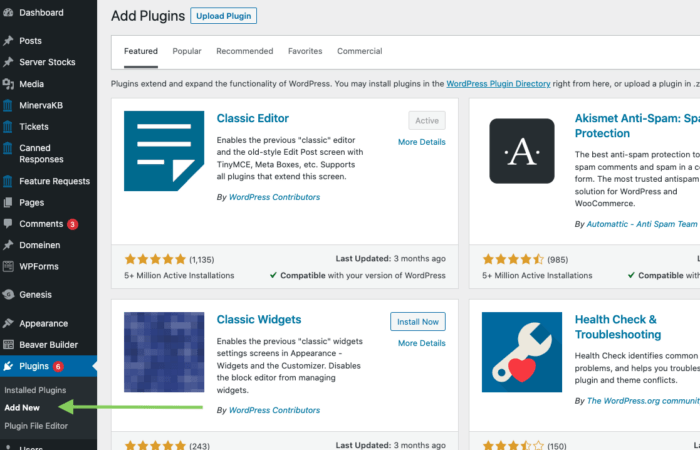Click the Upload Plugin button
The image size is (700, 450).
(225, 16)
